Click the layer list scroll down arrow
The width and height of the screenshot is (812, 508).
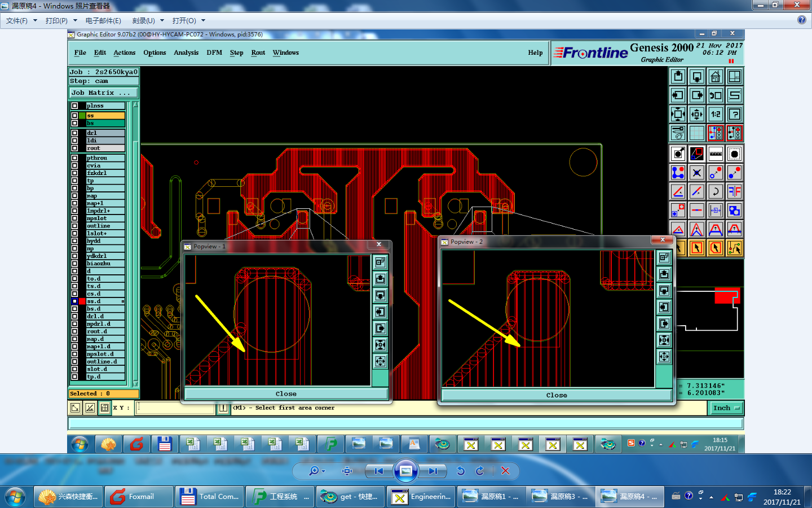pyautogui.click(x=135, y=384)
